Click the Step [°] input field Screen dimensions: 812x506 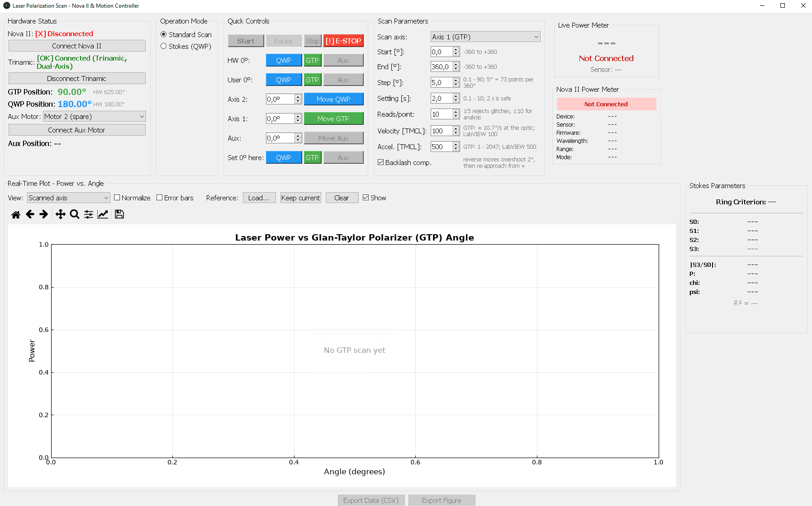coord(442,82)
